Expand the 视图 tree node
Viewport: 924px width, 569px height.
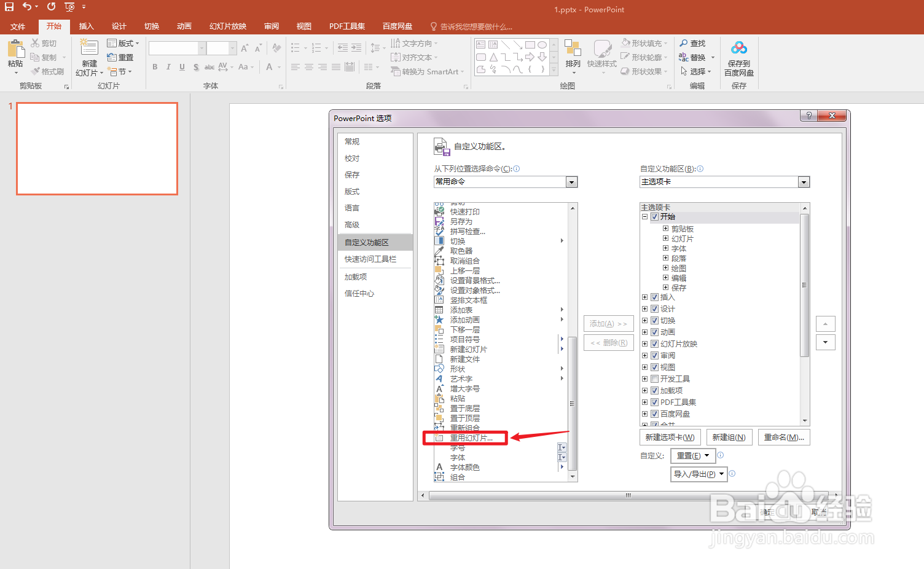click(644, 367)
